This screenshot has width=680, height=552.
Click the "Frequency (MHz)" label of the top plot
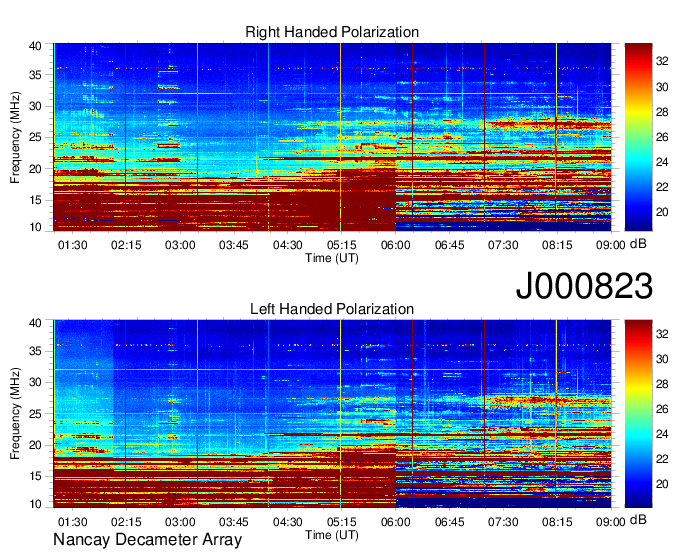(15, 137)
